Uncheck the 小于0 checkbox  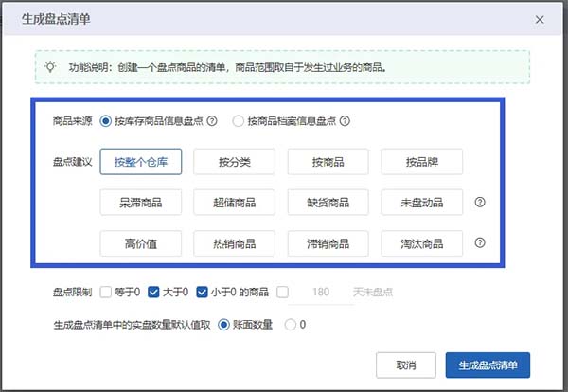click(x=202, y=292)
